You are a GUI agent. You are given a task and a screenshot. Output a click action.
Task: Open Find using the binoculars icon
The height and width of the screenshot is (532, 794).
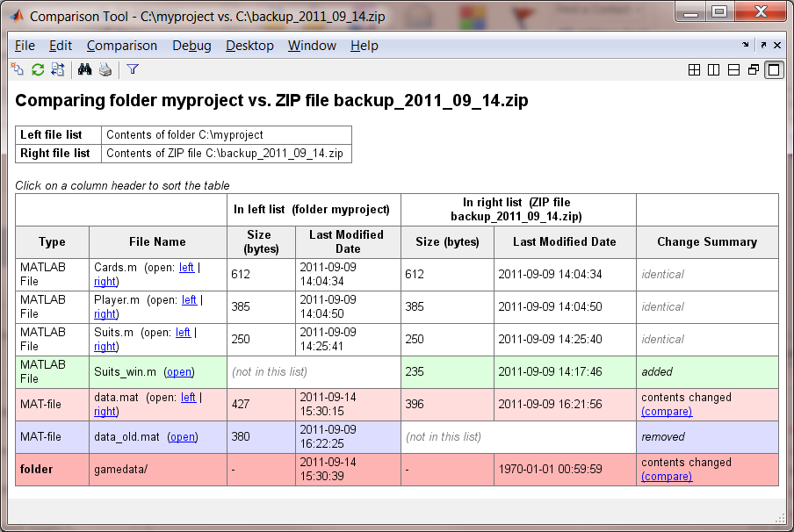click(x=85, y=69)
